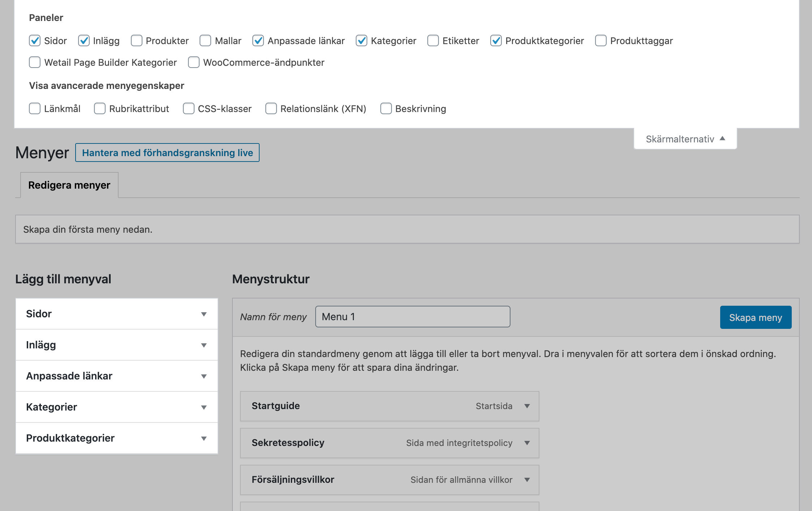Expand Försäljningsvillkor menu item arrow

(x=527, y=480)
